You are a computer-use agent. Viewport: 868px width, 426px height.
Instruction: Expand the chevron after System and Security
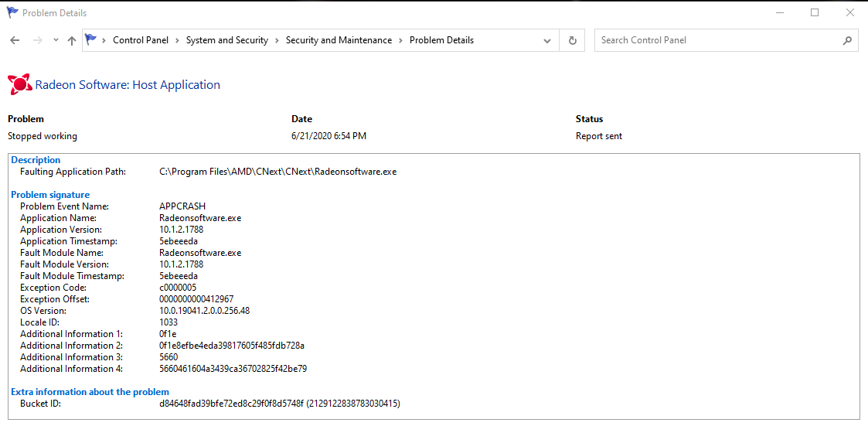pos(277,40)
